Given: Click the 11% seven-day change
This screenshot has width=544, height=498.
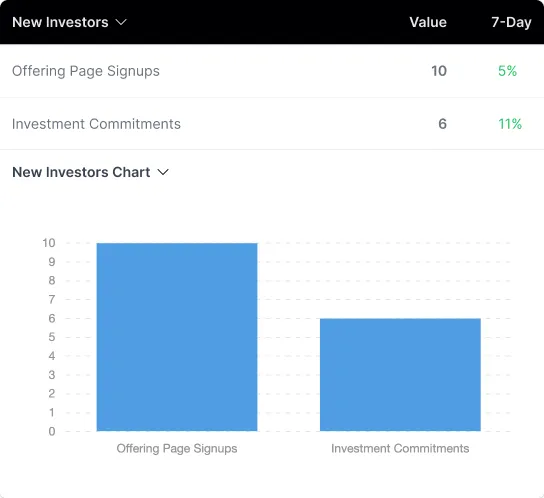Looking at the screenshot, I should (510, 124).
